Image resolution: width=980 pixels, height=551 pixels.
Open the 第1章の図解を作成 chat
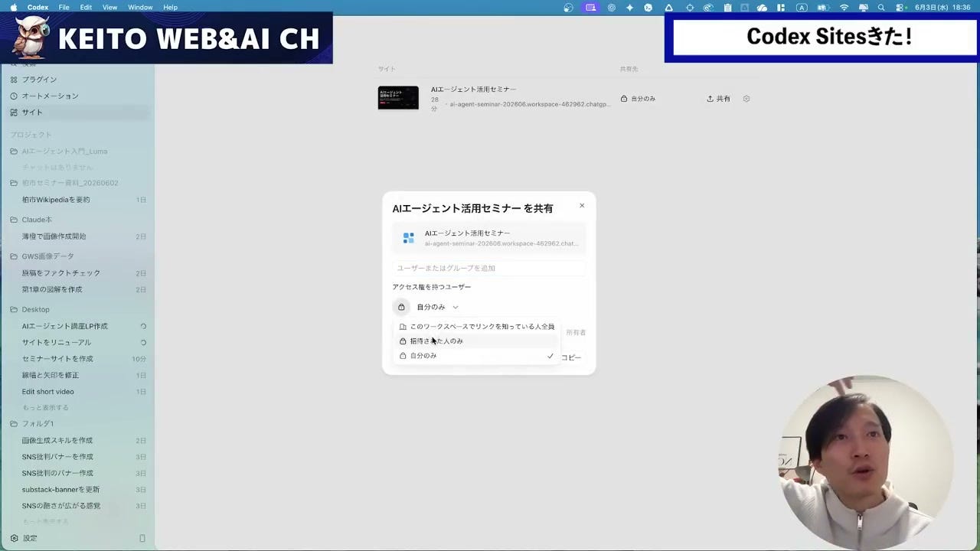[77, 289]
